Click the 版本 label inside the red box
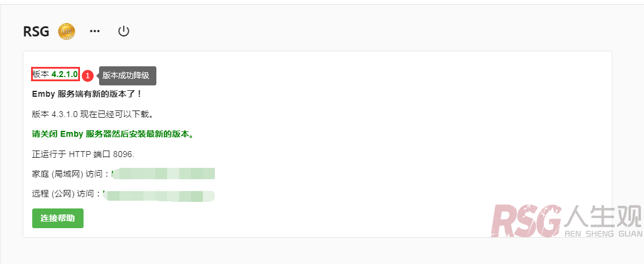The width and height of the screenshot is (644, 264). pos(41,75)
